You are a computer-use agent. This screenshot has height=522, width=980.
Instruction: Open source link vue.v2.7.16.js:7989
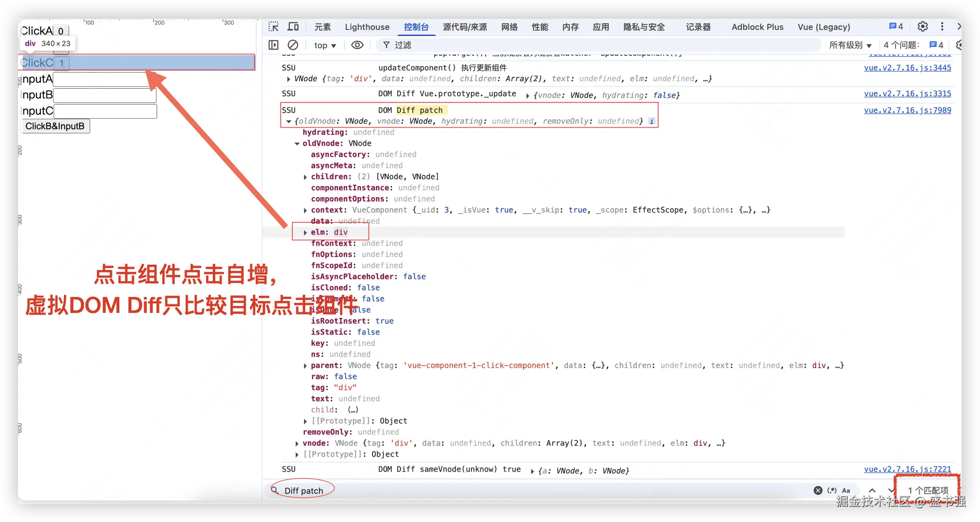pyautogui.click(x=908, y=110)
